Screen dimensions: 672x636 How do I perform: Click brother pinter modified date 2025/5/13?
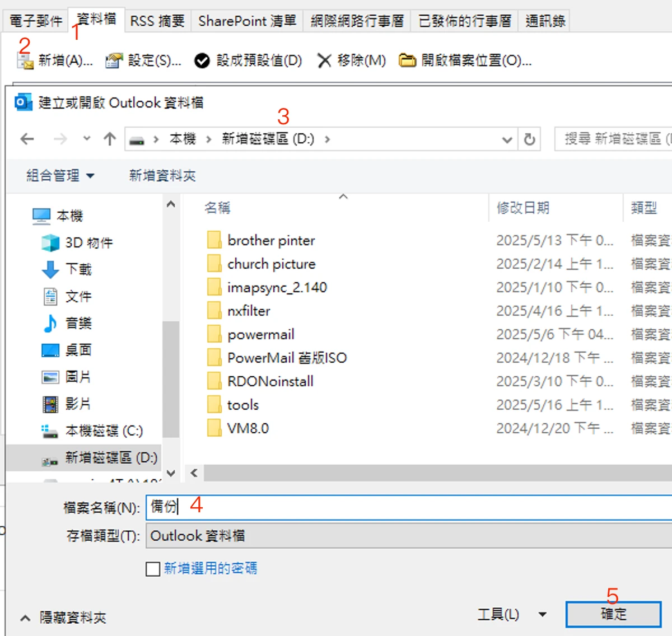pos(555,241)
